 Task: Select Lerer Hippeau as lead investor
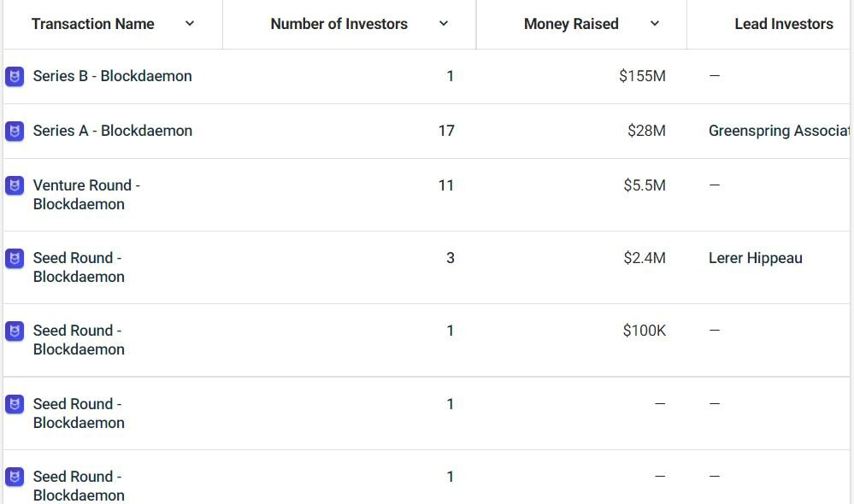pos(756,257)
